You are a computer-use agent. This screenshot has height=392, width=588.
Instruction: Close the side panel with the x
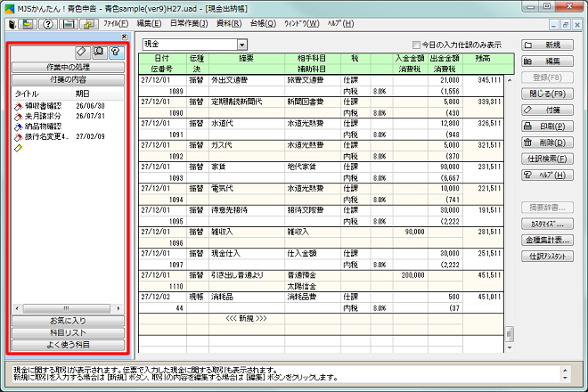(122, 37)
